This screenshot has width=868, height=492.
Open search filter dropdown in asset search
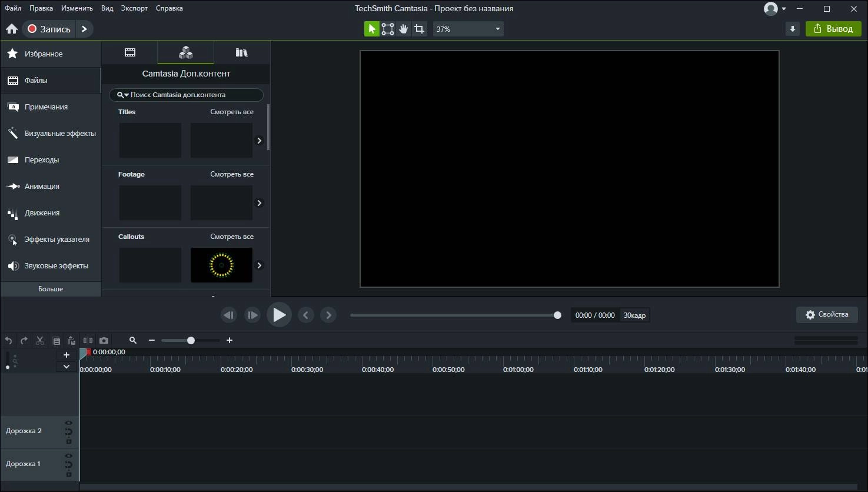click(123, 95)
